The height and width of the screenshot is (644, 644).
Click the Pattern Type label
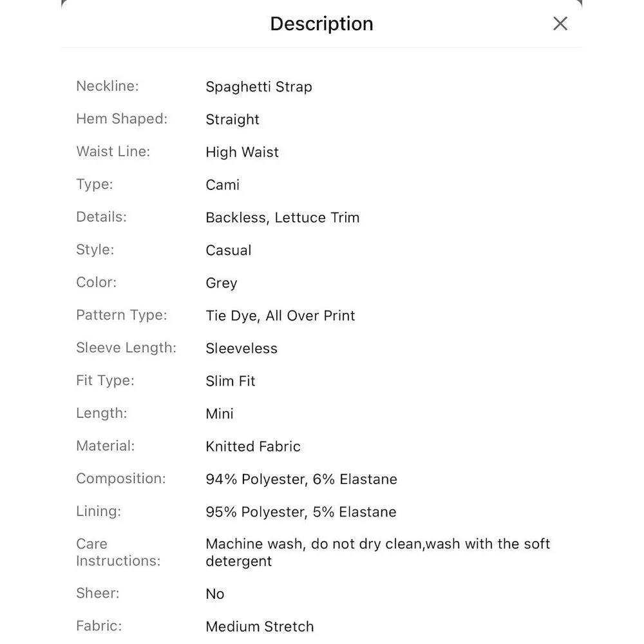[121, 315]
